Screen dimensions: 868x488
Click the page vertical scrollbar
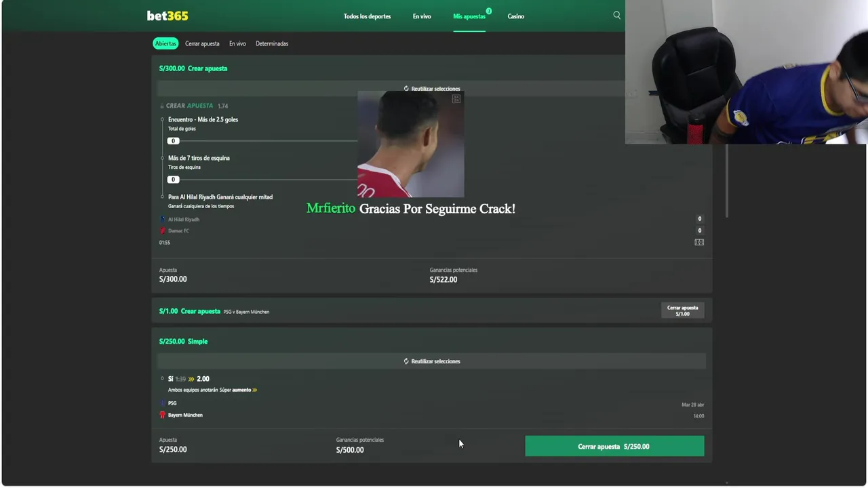click(x=727, y=180)
